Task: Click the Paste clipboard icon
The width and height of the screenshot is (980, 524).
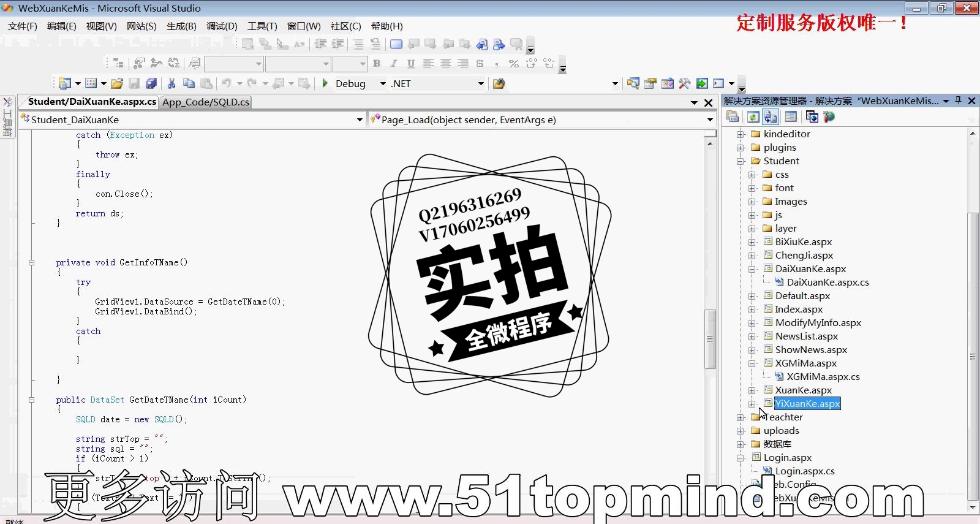Action: click(206, 83)
